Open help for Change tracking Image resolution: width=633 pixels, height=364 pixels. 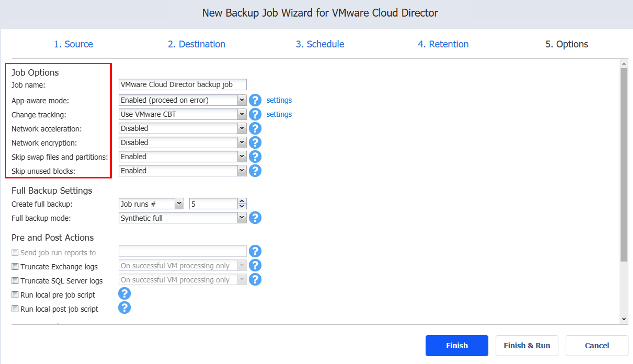255,114
